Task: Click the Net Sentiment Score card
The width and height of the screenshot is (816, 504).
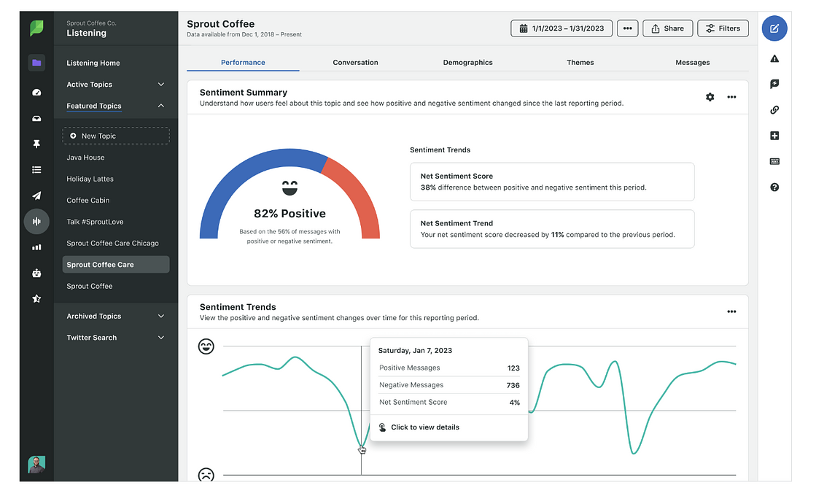Action: [552, 182]
